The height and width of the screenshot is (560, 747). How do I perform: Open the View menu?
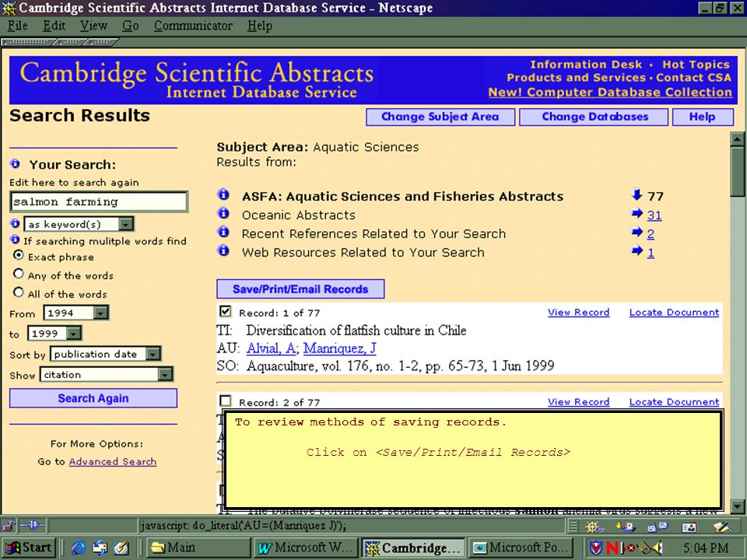(x=93, y=25)
